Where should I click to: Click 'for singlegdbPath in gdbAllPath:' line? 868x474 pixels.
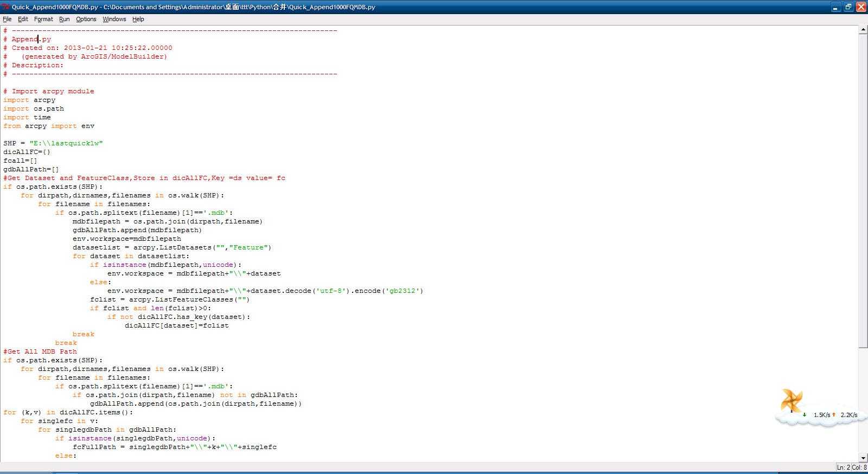pos(107,430)
